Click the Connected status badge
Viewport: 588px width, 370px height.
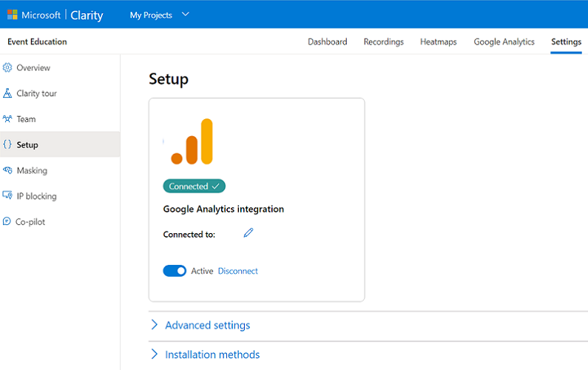pyautogui.click(x=195, y=186)
